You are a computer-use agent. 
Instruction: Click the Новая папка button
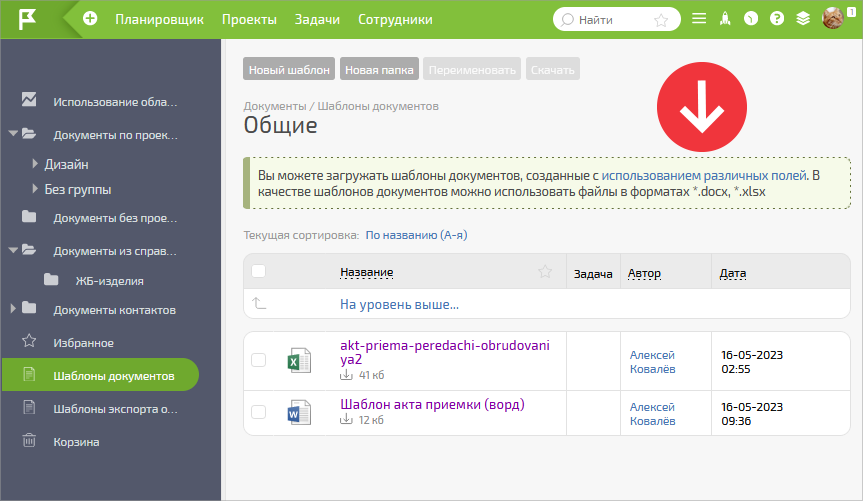tap(379, 69)
